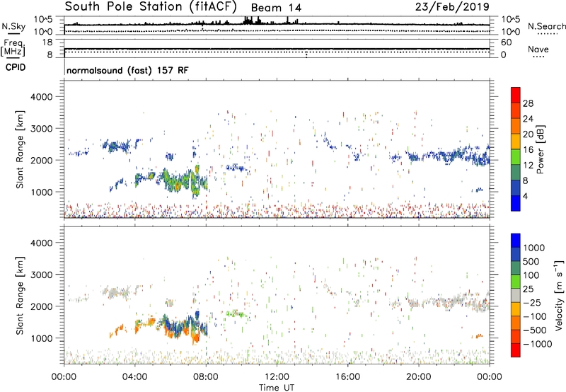
Task: Click the red top of the power colorbar
Action: [x=516, y=95]
